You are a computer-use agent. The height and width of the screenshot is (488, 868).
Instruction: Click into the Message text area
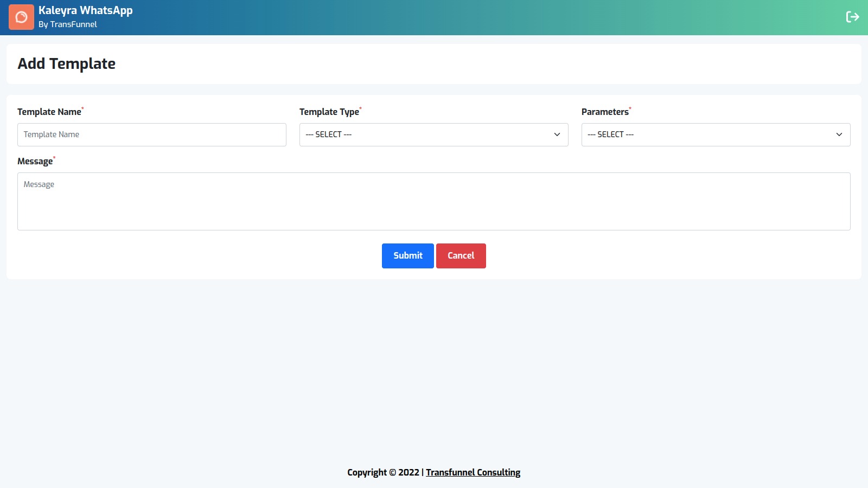click(x=433, y=201)
